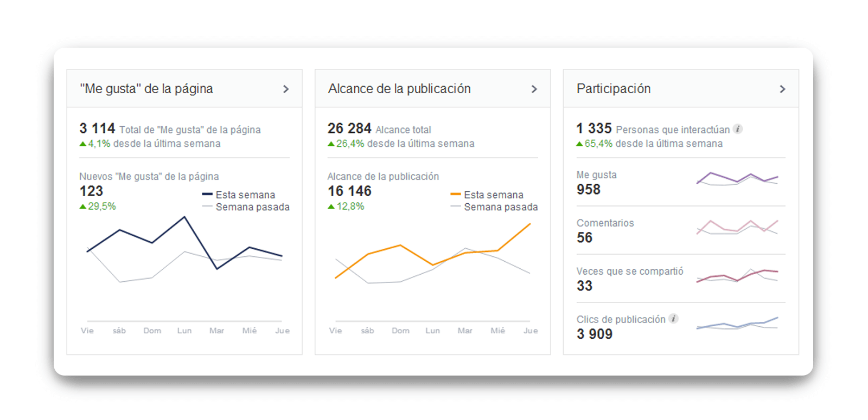Click the 1 335 Personas que interactúan value
Screen dimensions: 868x420
[x=594, y=128]
